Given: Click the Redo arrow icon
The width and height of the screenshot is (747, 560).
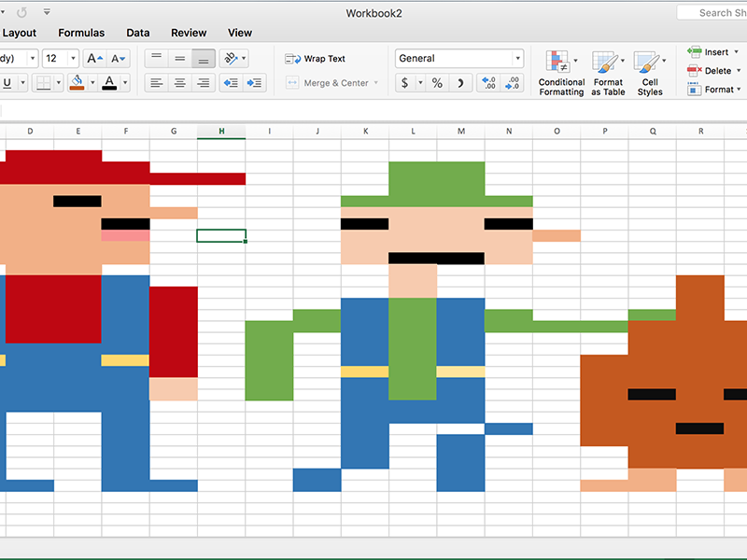Looking at the screenshot, I should (x=21, y=12).
